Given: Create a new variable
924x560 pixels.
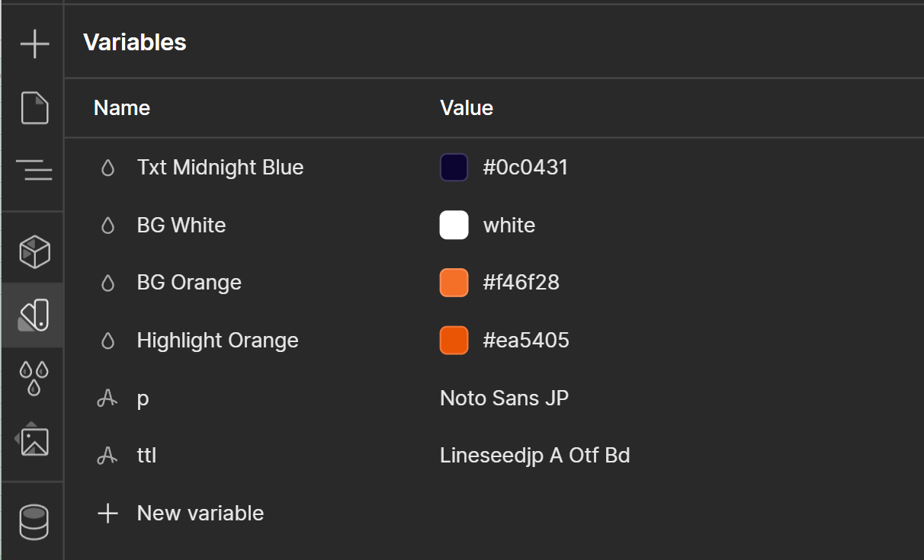Looking at the screenshot, I should click(x=181, y=514).
